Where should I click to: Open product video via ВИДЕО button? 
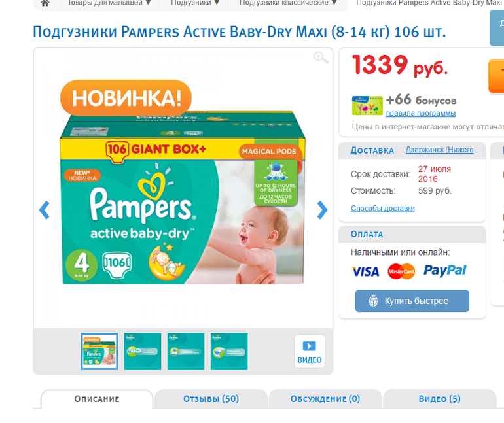(x=310, y=352)
